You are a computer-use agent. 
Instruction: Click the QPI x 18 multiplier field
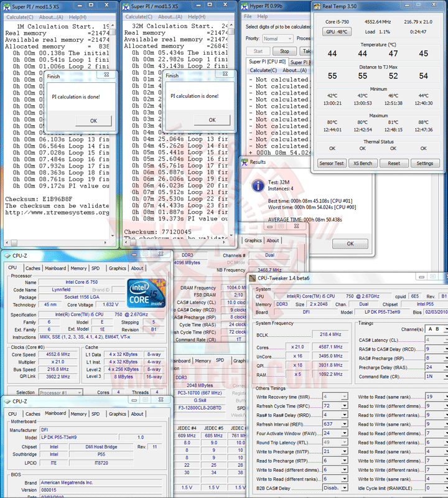pyautogui.click(x=297, y=365)
